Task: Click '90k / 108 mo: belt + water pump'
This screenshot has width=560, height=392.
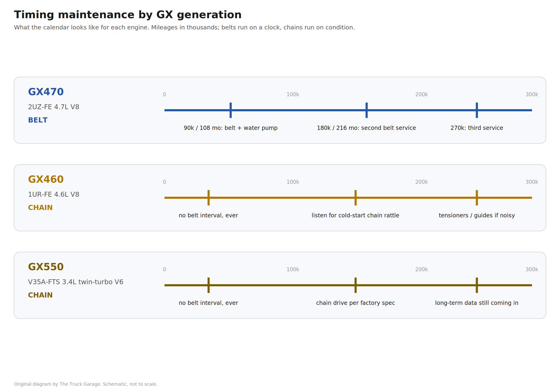Action: 231,128
